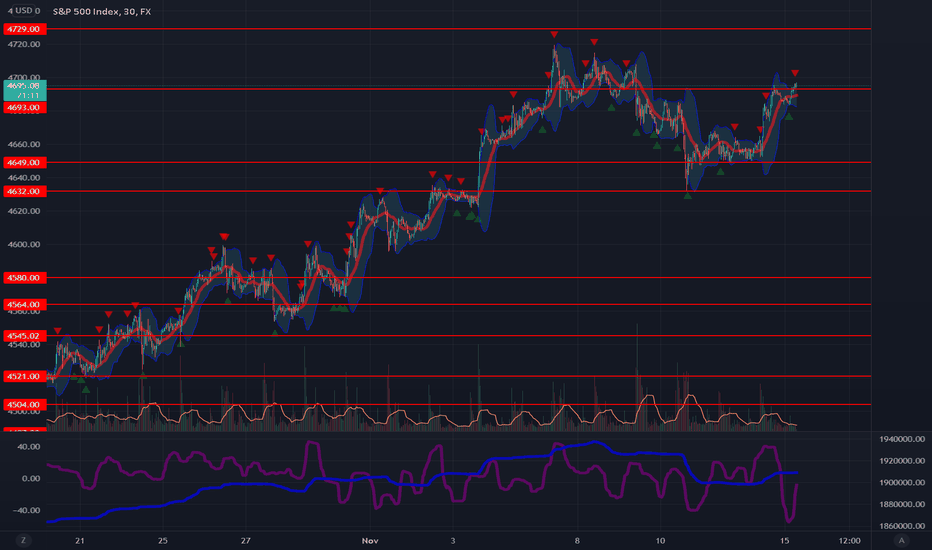Click the 27 date label on time axis
The width and height of the screenshot is (932, 550).
point(245,540)
